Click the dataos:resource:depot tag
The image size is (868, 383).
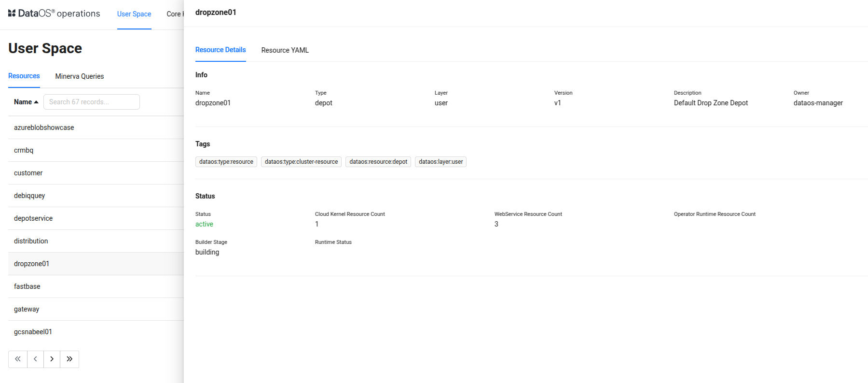[x=378, y=162]
